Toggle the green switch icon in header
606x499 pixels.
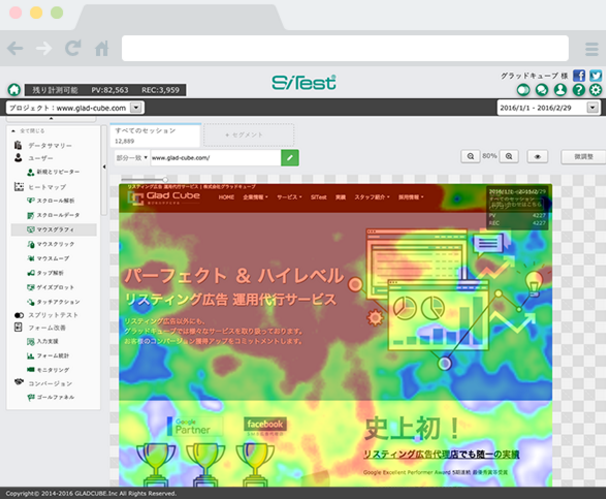tap(523, 90)
